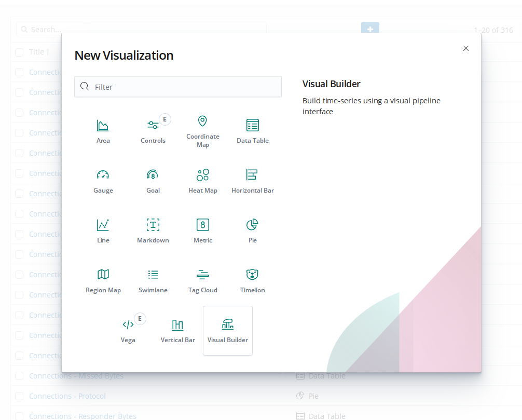This screenshot has width=522, height=420.
Task: Click the experimental badge on Controls
Action: pos(165,119)
